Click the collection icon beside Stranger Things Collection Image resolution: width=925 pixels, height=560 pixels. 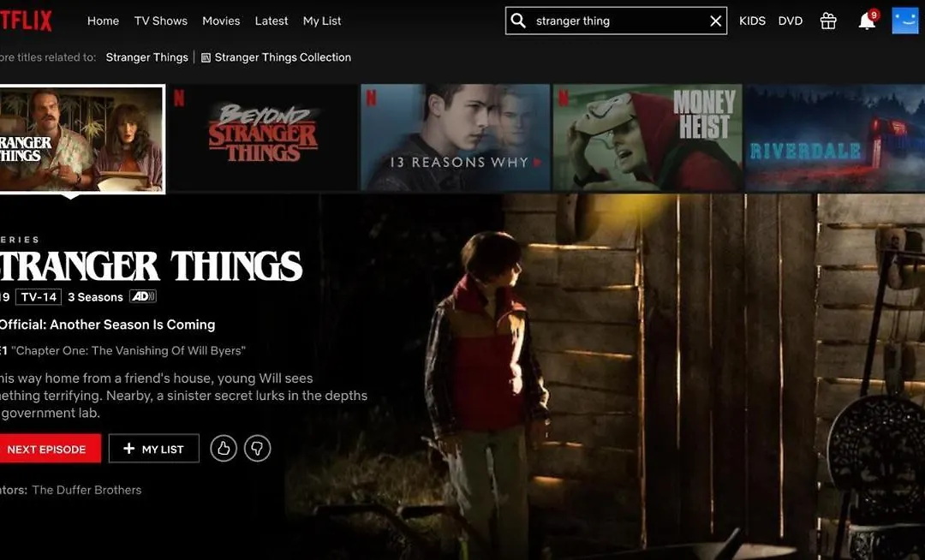coord(206,57)
